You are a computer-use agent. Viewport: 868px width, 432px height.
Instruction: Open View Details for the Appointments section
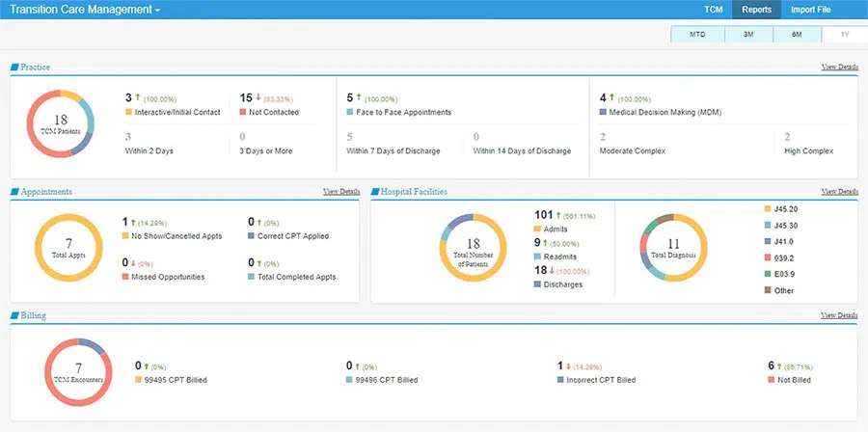[x=341, y=191]
